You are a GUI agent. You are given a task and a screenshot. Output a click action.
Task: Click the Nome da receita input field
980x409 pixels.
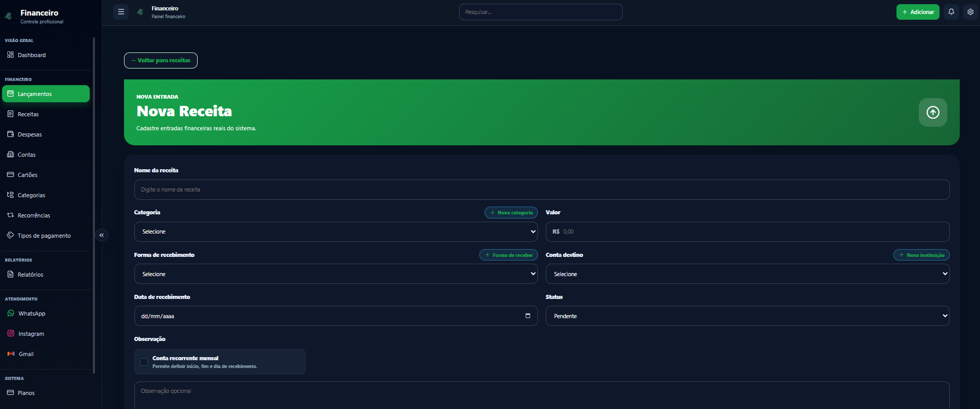pyautogui.click(x=542, y=189)
